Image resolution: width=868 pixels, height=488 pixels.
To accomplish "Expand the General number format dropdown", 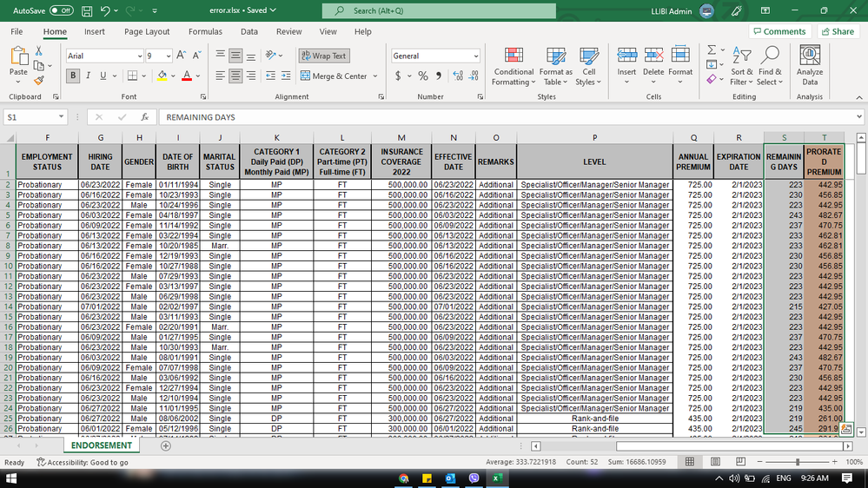I will (475, 56).
